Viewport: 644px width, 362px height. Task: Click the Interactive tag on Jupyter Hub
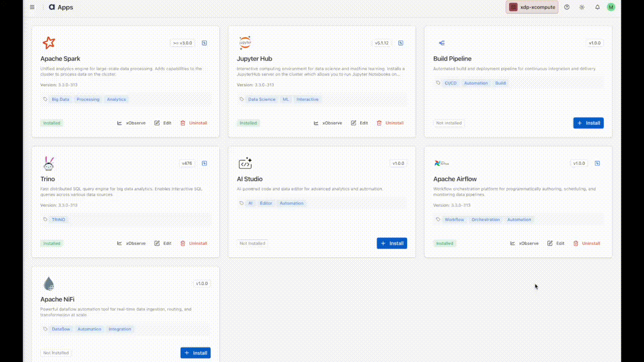[307, 100]
